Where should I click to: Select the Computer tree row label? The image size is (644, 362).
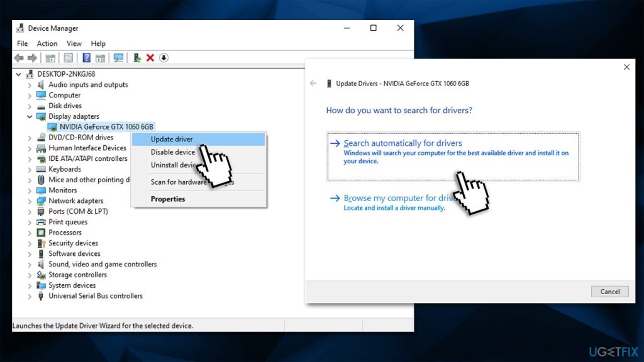pos(65,96)
